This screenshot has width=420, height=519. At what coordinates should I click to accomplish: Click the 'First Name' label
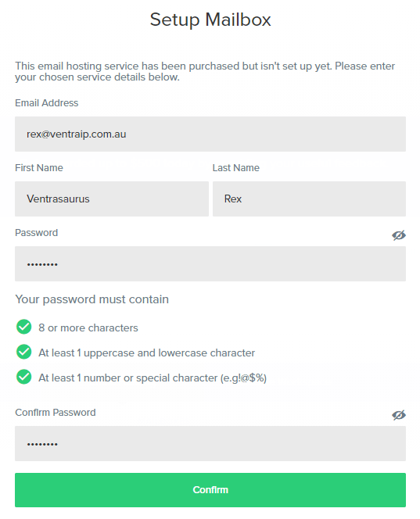point(39,168)
